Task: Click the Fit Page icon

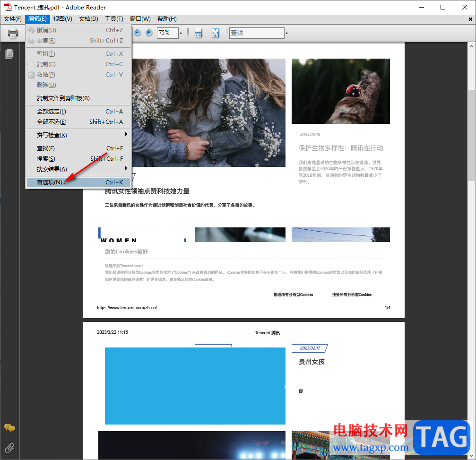Action: tap(215, 33)
